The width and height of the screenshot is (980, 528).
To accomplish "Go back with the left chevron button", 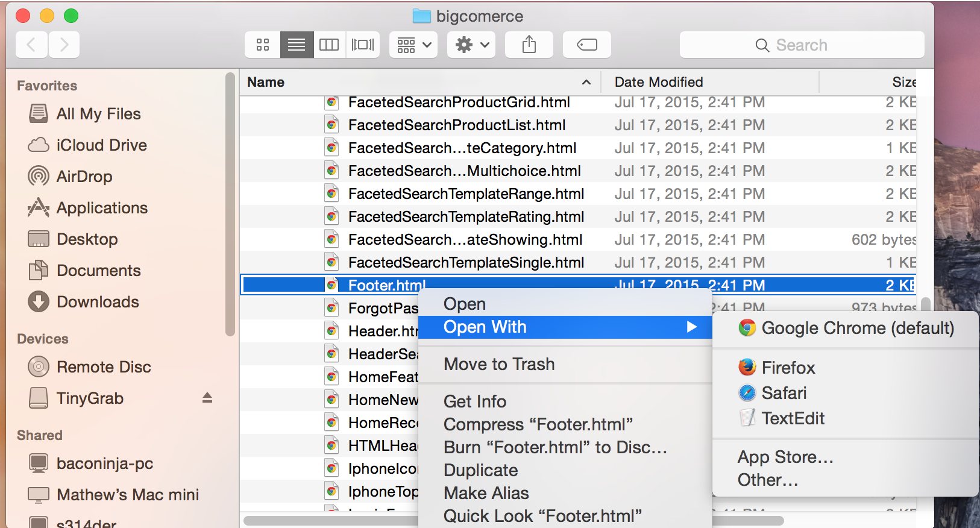I will click(32, 45).
